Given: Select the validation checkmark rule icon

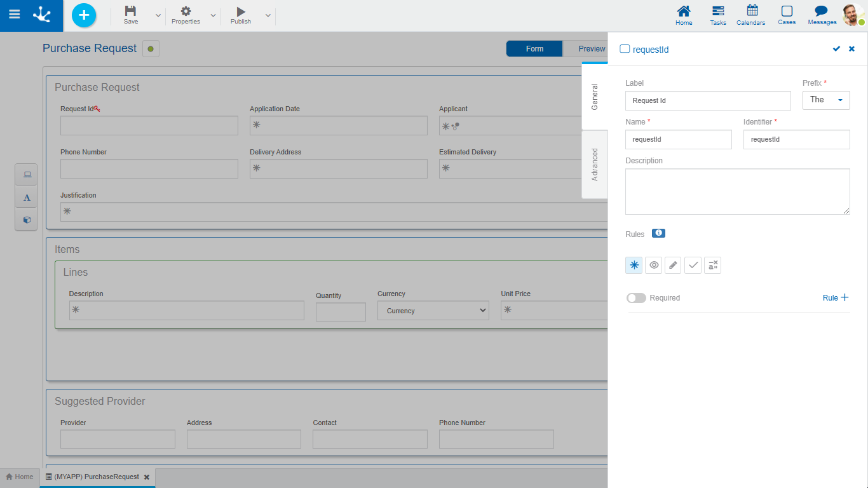Looking at the screenshot, I should (693, 265).
